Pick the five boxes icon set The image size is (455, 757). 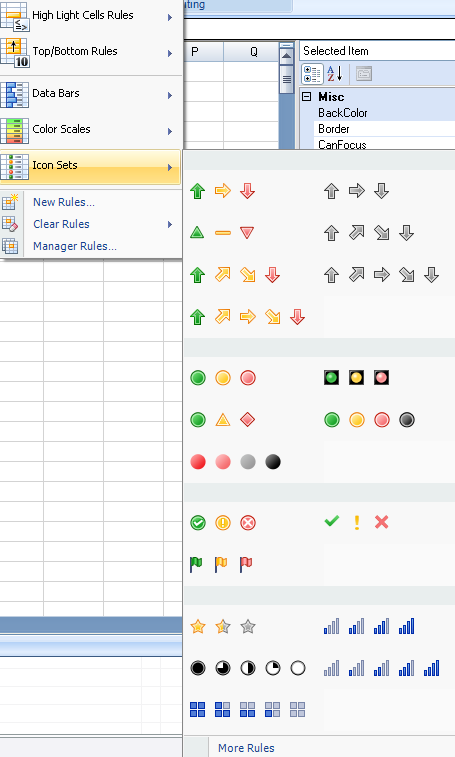tap(247, 710)
